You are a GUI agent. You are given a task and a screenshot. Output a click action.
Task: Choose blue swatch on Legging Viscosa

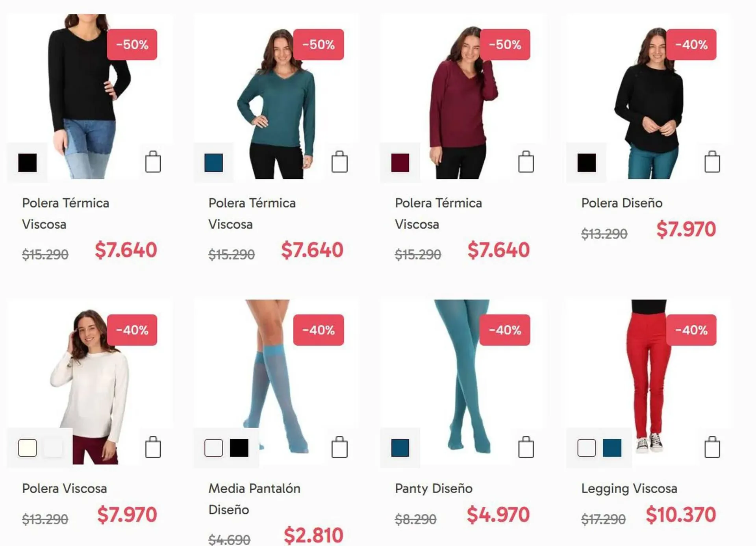point(612,448)
